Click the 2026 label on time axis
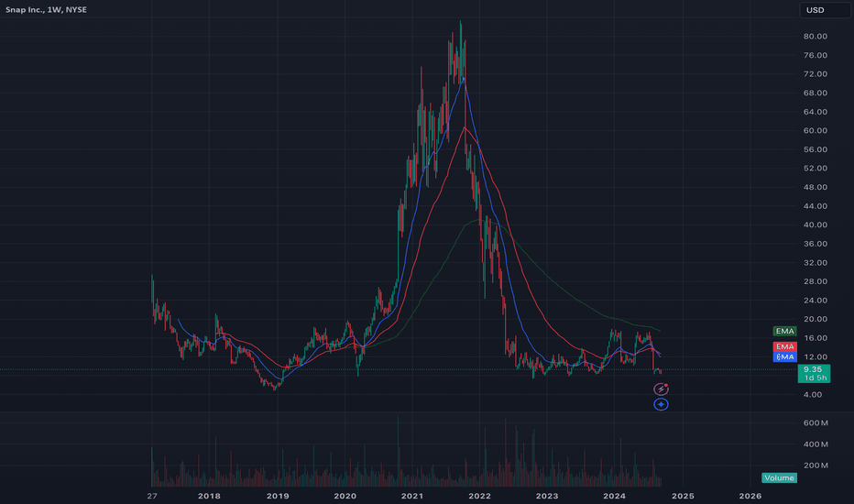The width and height of the screenshot is (854, 504). click(750, 496)
